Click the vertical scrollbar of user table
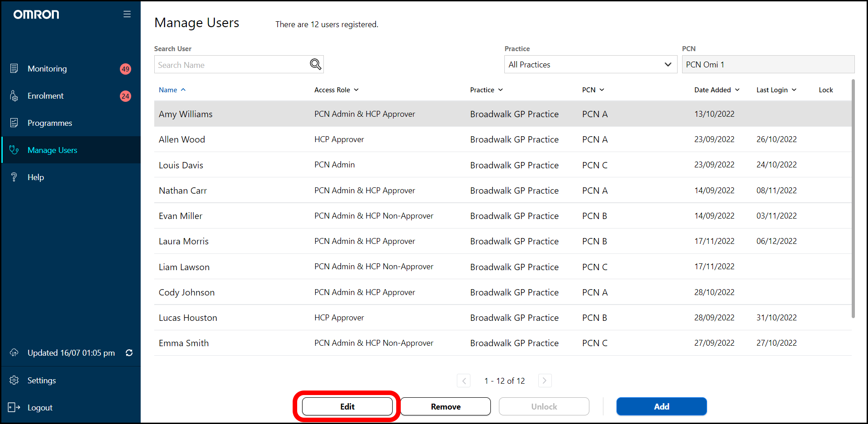Screen dimensions: 868x424 click(x=853, y=199)
